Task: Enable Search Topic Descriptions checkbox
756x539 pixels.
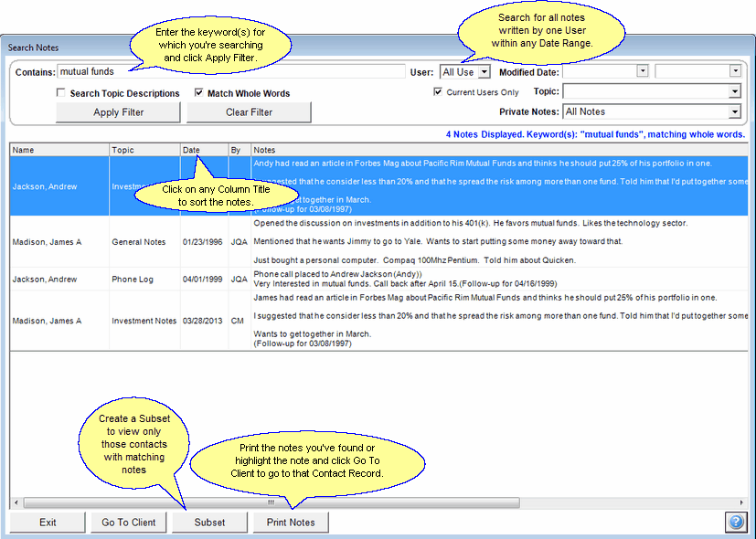Action: [61, 93]
